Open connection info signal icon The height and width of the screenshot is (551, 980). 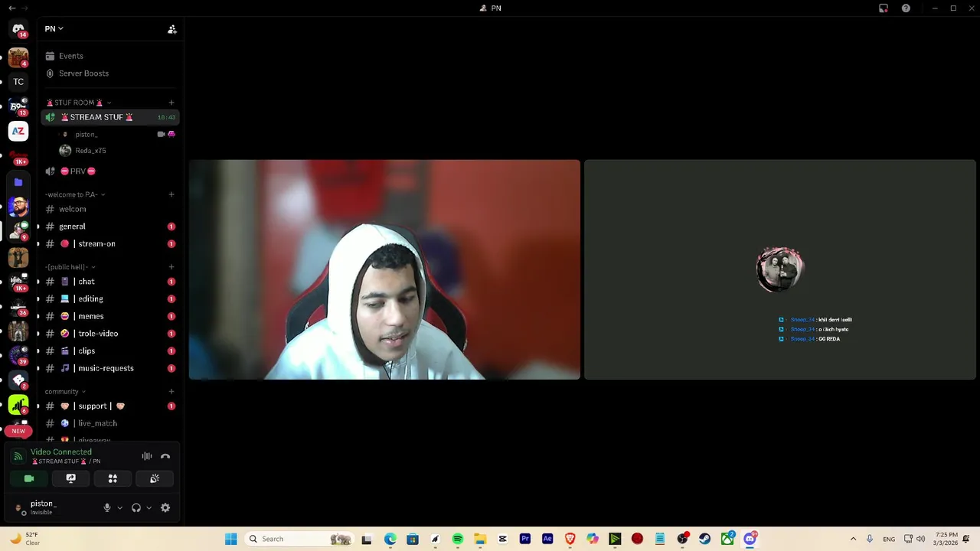18,456
